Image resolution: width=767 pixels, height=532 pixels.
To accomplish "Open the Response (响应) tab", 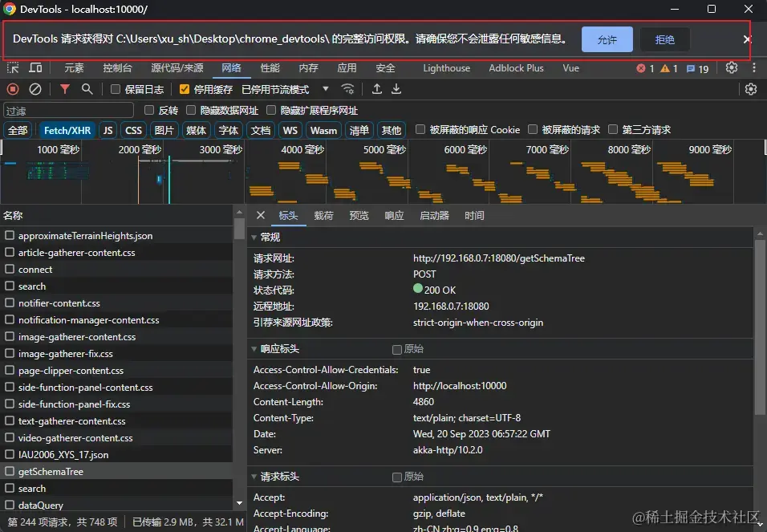I will [x=394, y=215].
